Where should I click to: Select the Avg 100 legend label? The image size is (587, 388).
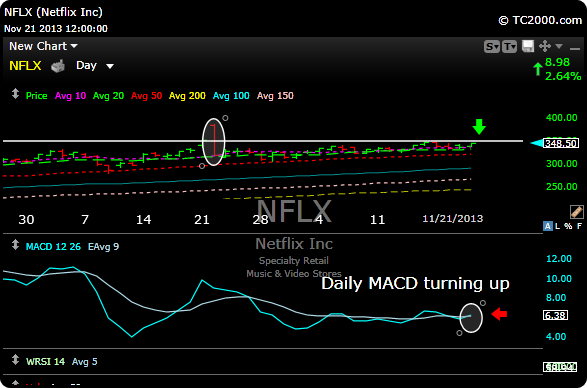pos(231,96)
